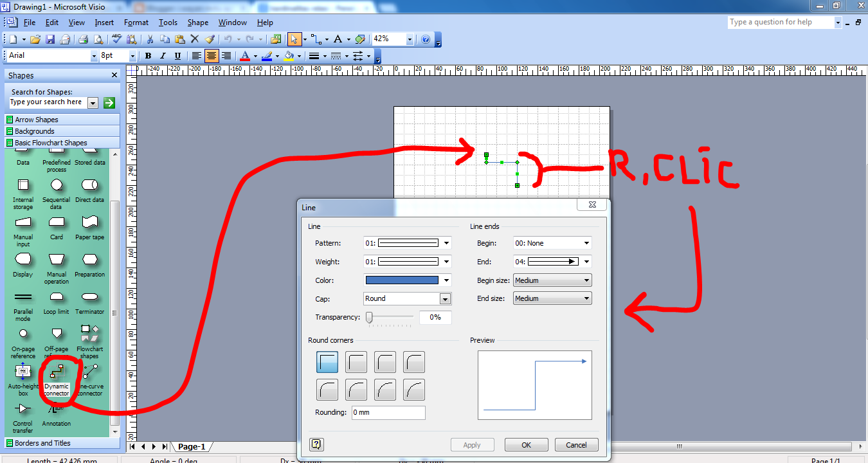
Task: Open the Arial font name dropdown
Action: coord(93,56)
